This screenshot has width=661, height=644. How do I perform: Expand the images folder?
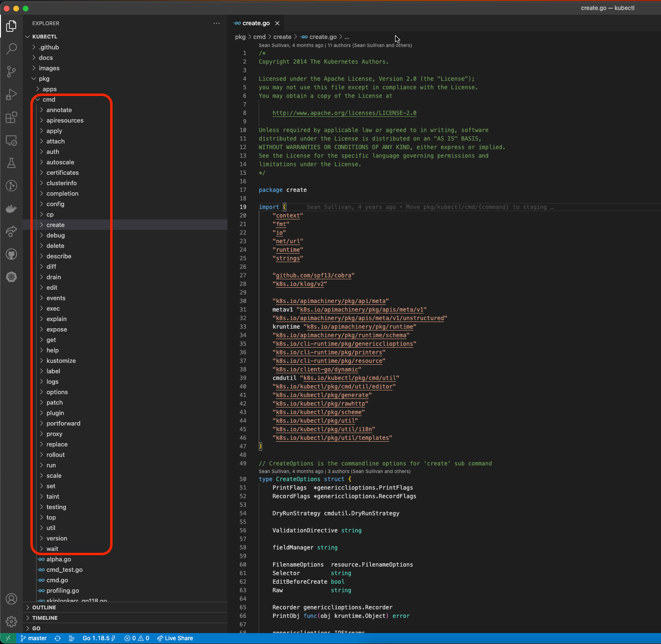(125, 68)
